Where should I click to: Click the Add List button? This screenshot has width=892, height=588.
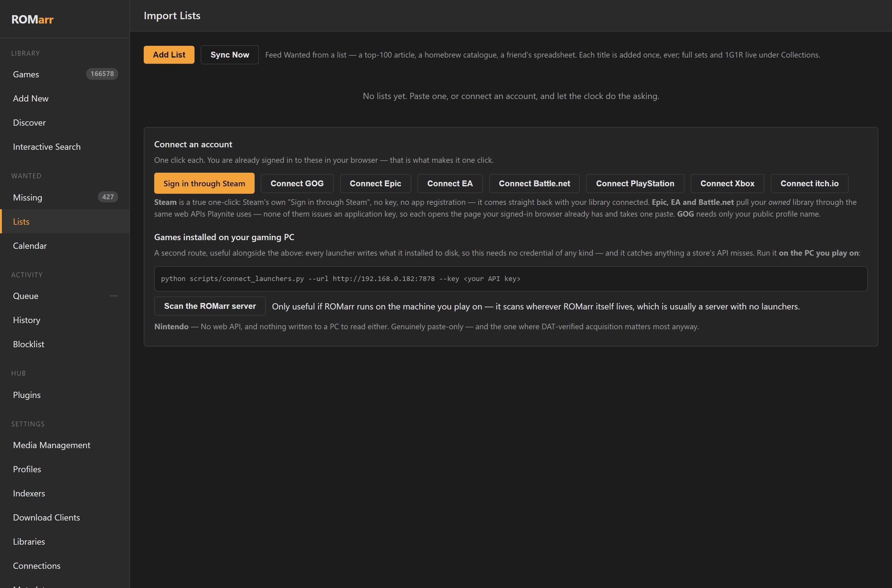click(169, 55)
